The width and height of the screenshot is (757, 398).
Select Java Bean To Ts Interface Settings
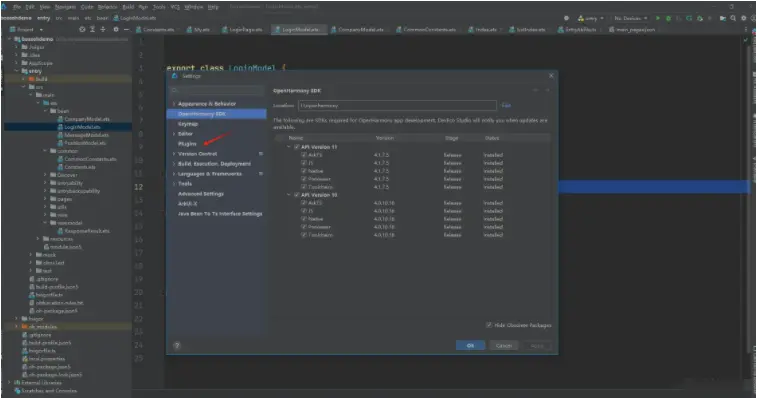[x=220, y=213]
